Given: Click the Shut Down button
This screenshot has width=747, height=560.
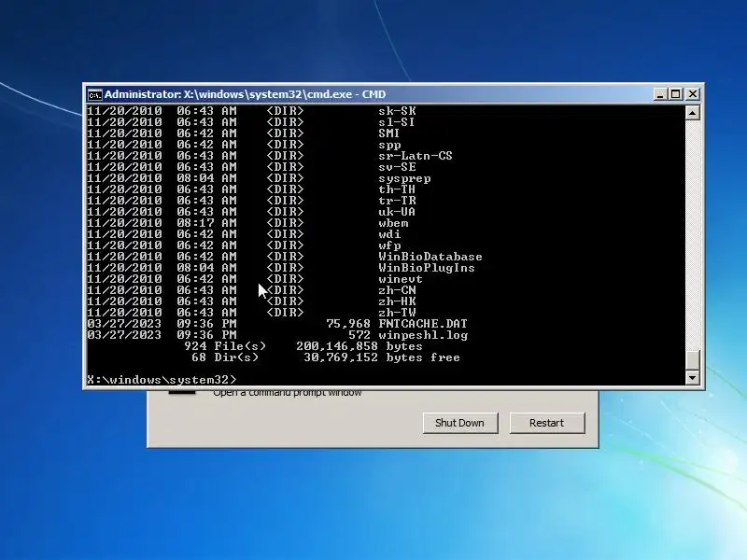Looking at the screenshot, I should [x=459, y=423].
